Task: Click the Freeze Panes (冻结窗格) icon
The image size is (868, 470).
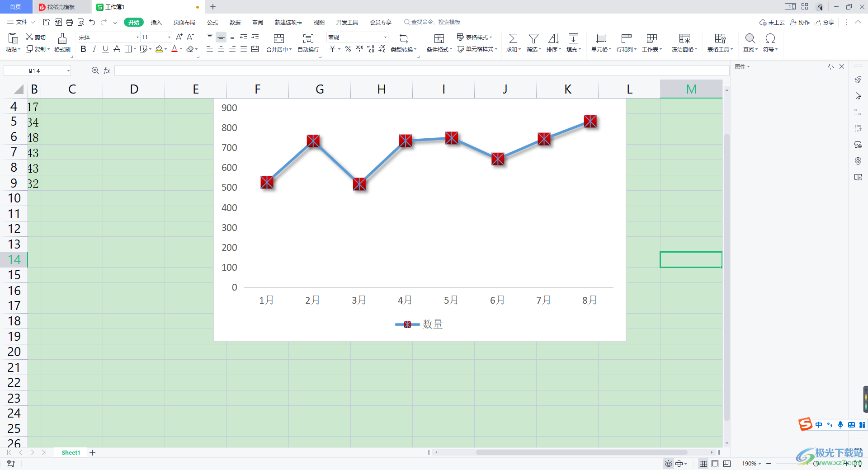Action: tap(684, 38)
